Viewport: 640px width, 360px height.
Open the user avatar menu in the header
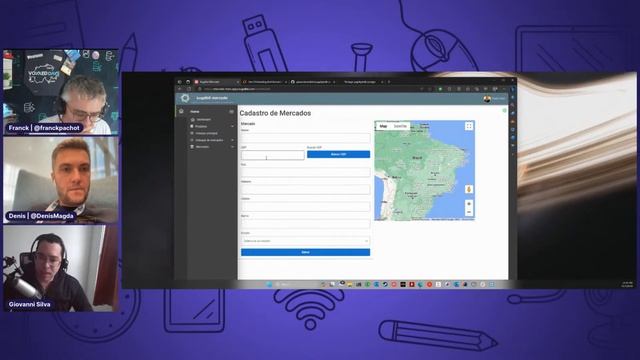487,99
